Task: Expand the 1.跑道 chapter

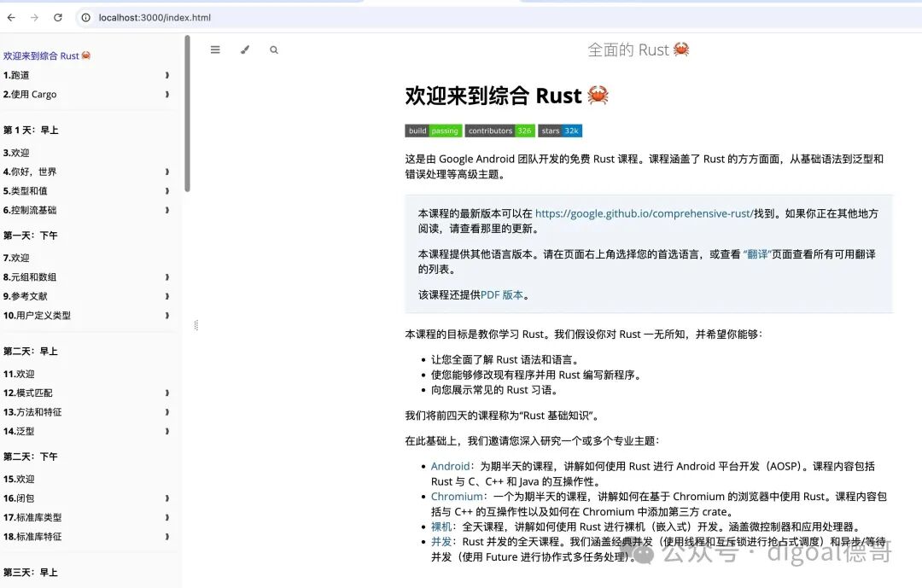Action: coord(167,75)
